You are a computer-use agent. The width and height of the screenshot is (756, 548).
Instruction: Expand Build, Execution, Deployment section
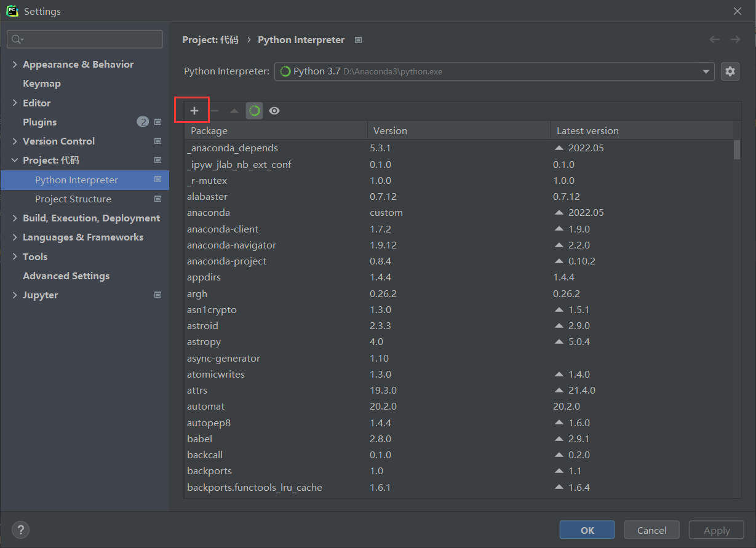[x=15, y=218]
